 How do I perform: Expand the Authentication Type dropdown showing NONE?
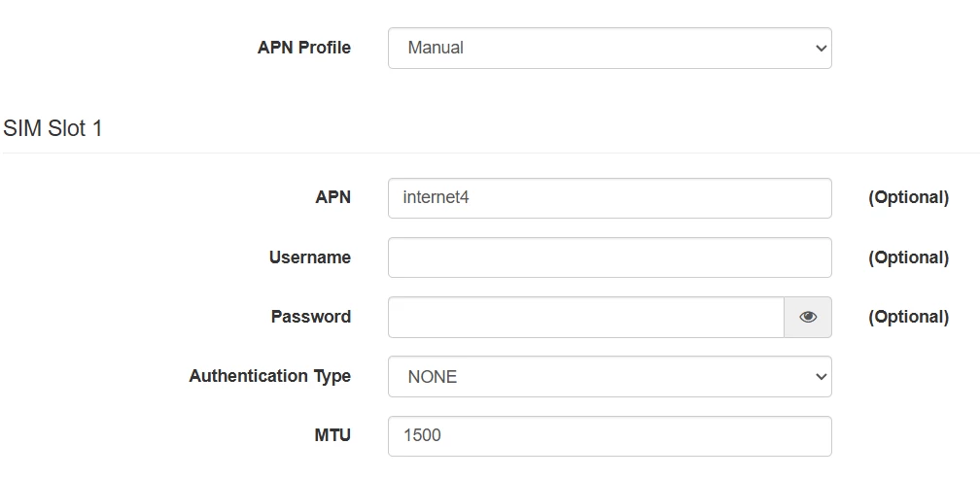point(609,376)
